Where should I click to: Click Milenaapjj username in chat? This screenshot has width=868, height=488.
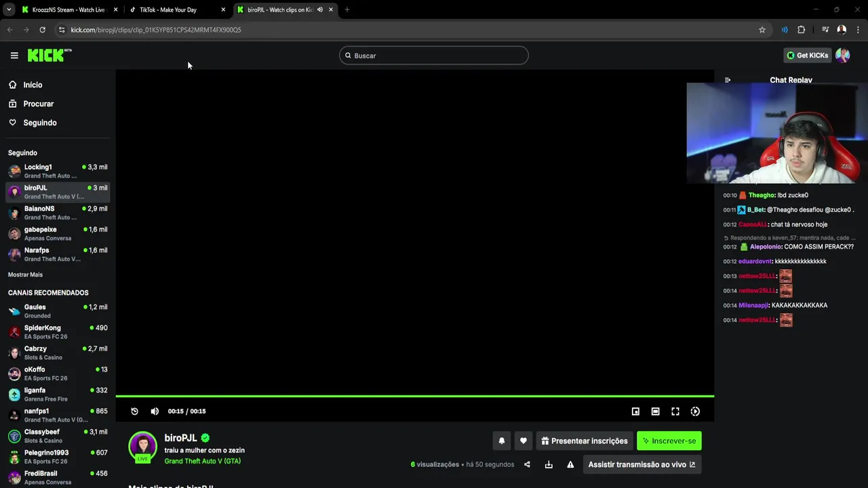753,306
